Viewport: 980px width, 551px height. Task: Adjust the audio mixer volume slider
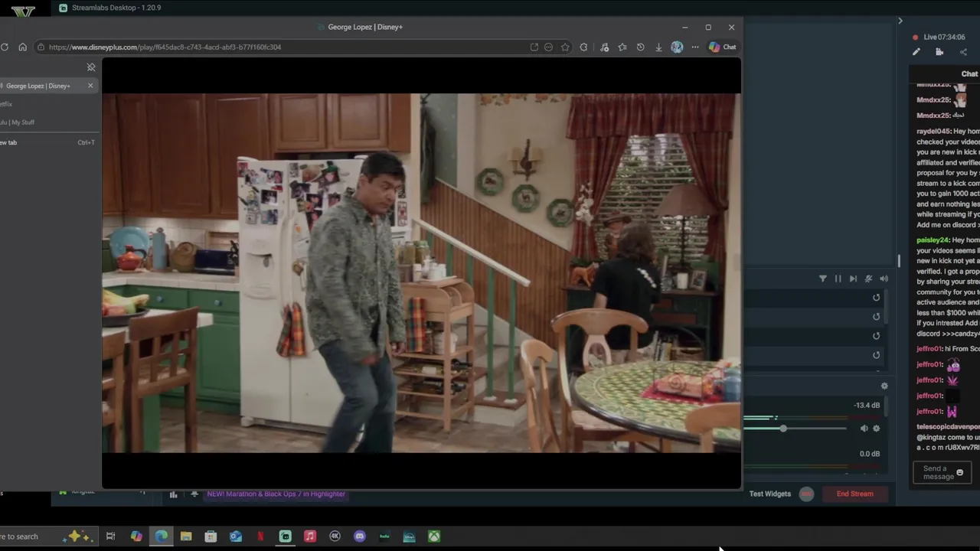tap(783, 429)
